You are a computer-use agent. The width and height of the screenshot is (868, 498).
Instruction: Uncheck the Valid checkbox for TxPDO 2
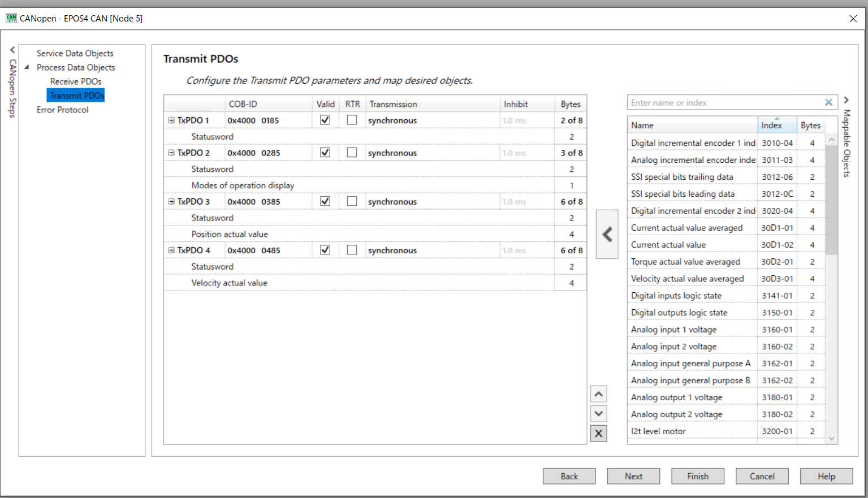(x=325, y=153)
